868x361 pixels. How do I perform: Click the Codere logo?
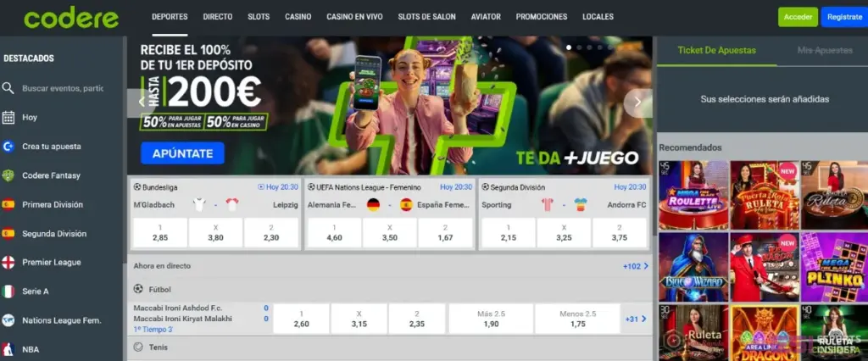tap(71, 18)
